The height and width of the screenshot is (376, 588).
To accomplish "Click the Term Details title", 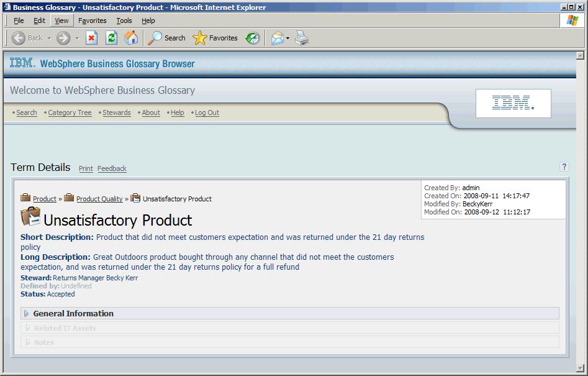I will pos(40,167).
